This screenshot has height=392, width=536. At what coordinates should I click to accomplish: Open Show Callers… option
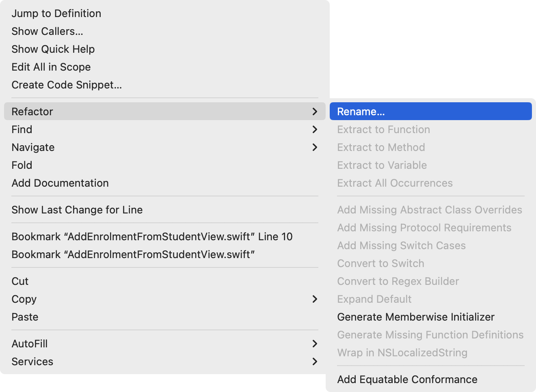coord(47,31)
